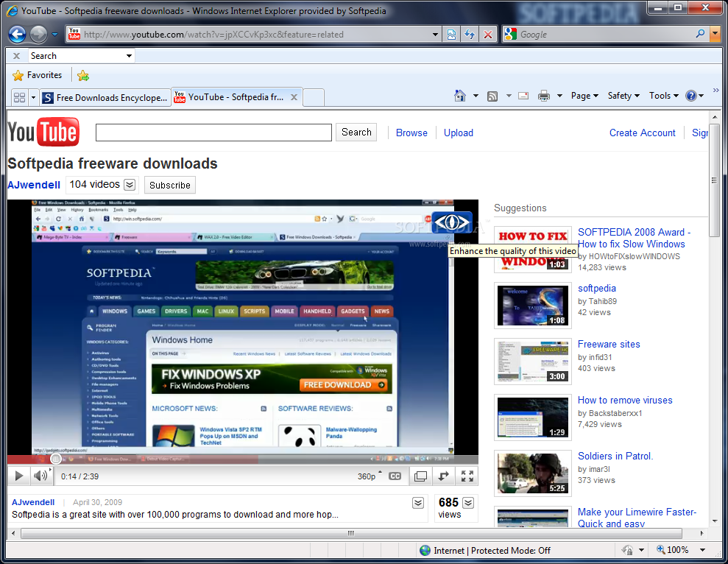The image size is (728, 564).
Task: Click the Home icon in command bar
Action: click(459, 96)
